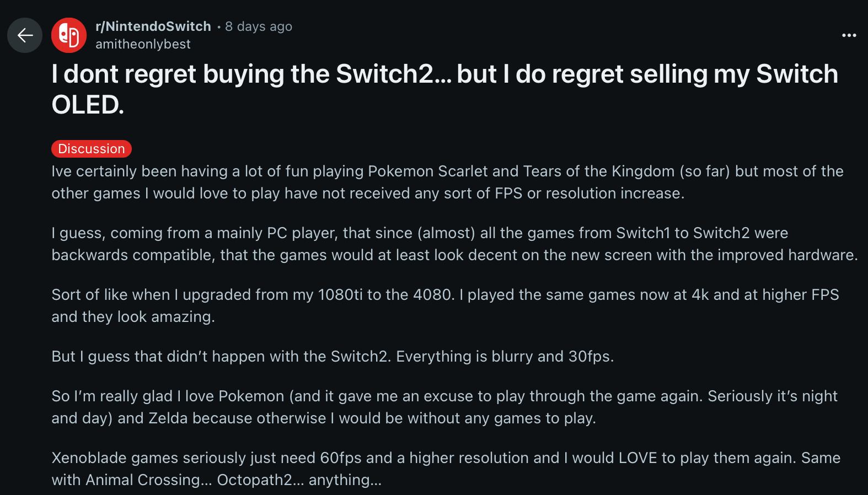Click paragraph starting 'So I'm really glad'
The width and height of the screenshot is (868, 495).
[444, 407]
